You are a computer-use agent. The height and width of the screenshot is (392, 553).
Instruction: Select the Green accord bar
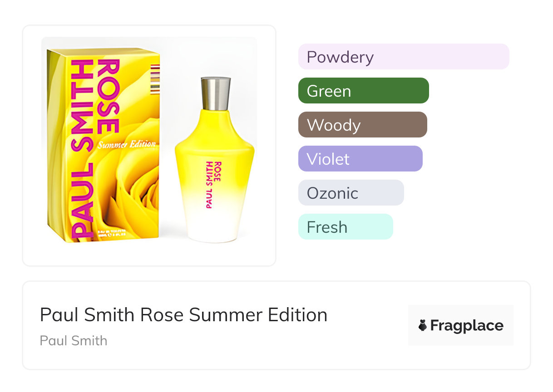pos(363,91)
